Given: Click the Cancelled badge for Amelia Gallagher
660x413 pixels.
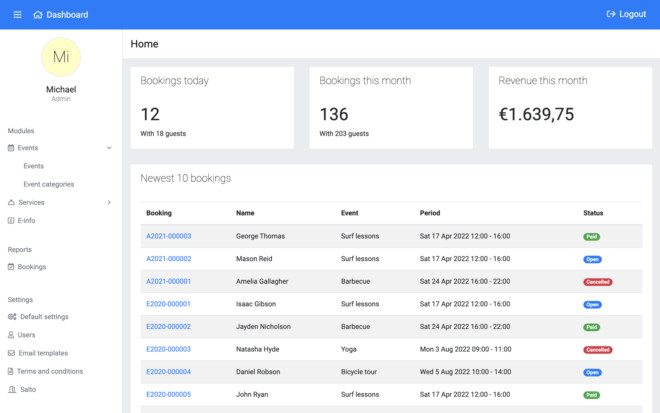Looking at the screenshot, I should [x=598, y=282].
